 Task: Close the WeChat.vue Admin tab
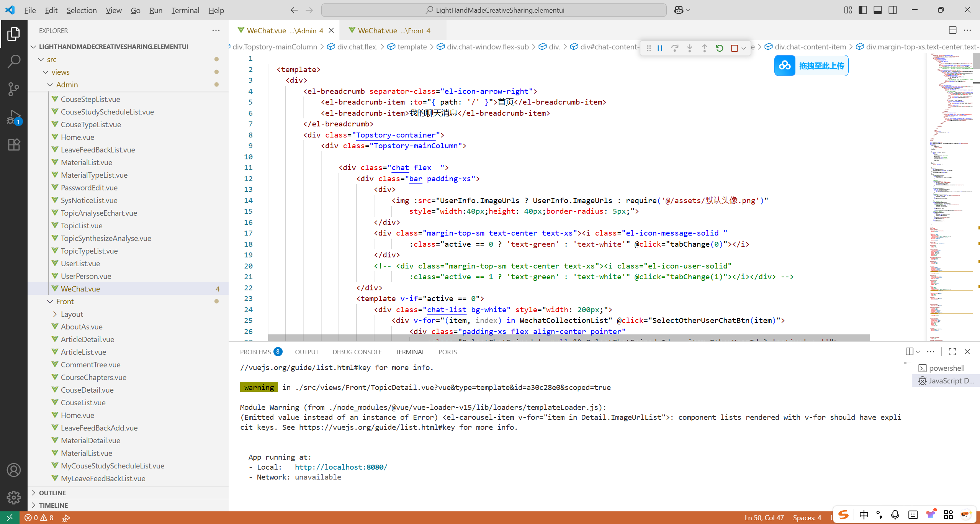pos(331,30)
